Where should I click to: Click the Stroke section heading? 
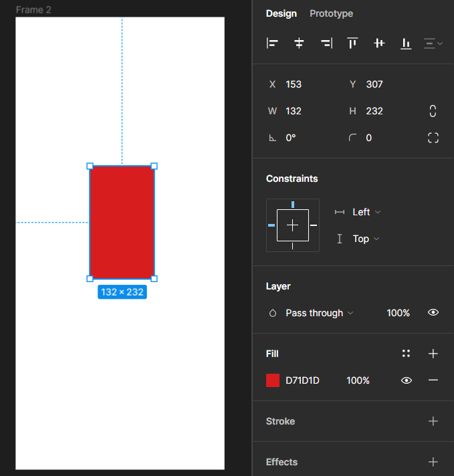(280, 421)
